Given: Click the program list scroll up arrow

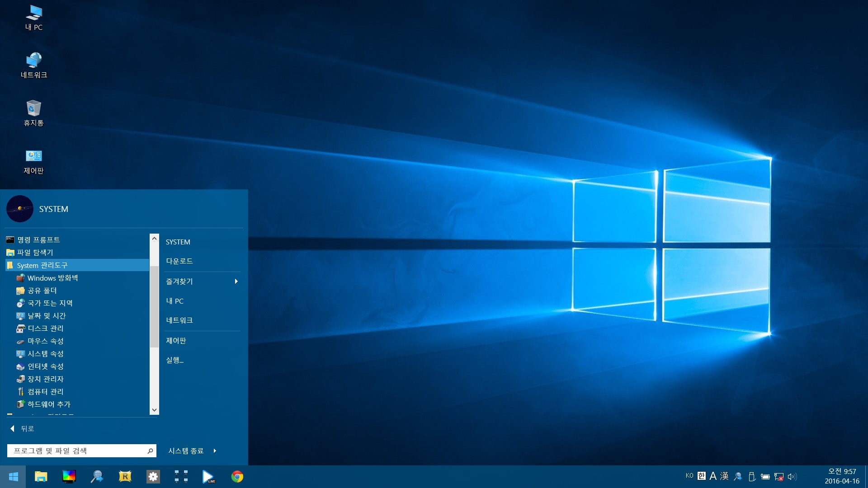Looking at the screenshot, I should point(154,238).
